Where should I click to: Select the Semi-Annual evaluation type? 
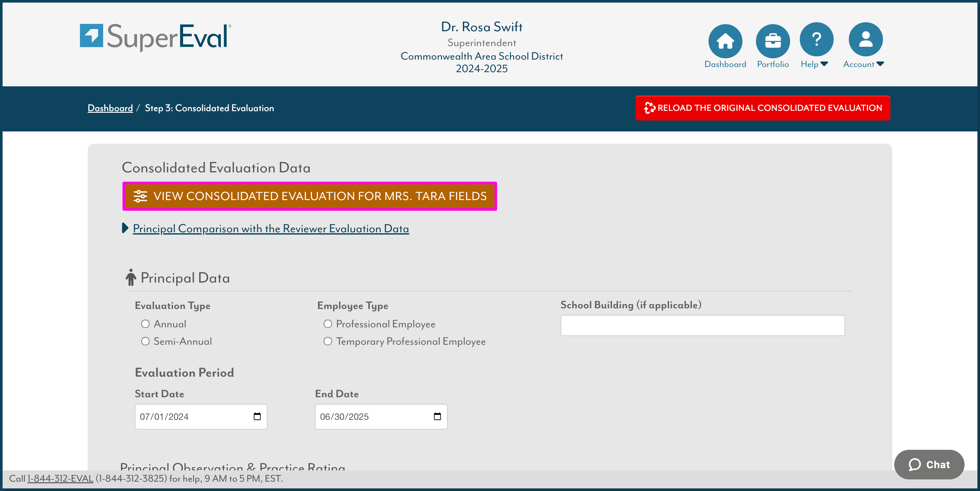[145, 341]
